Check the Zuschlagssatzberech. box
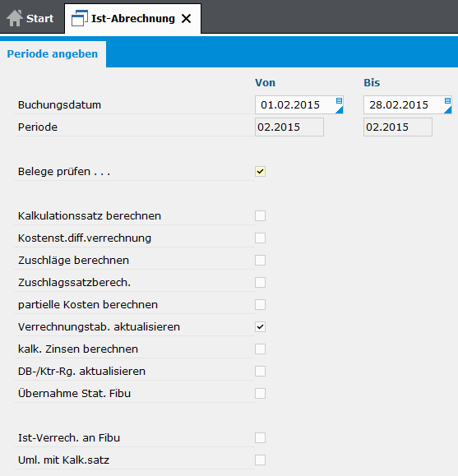Image resolution: width=458 pixels, height=476 pixels. (261, 282)
